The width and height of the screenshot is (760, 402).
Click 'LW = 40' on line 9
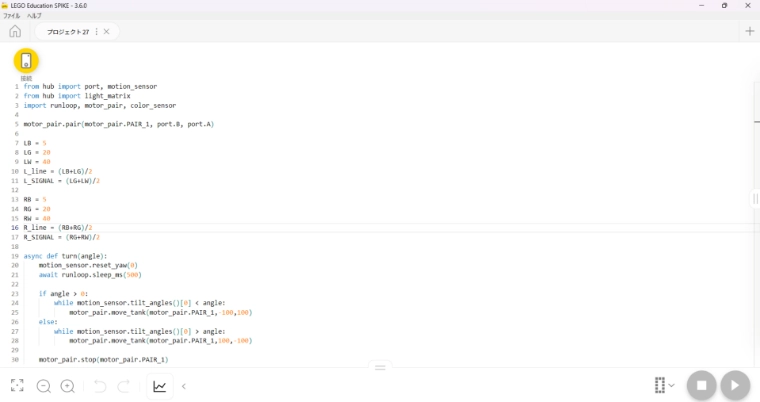click(37, 161)
